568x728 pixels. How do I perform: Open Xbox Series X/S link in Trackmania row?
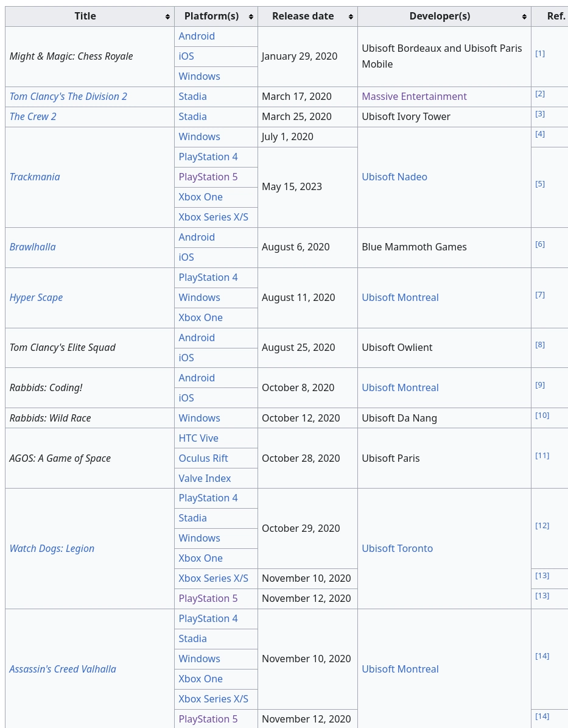(214, 217)
